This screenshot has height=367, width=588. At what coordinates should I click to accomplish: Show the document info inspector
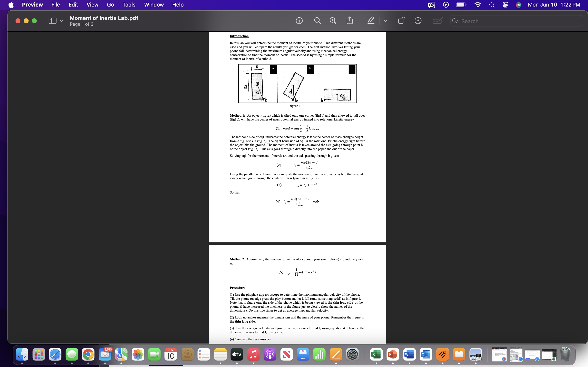pyautogui.click(x=299, y=21)
